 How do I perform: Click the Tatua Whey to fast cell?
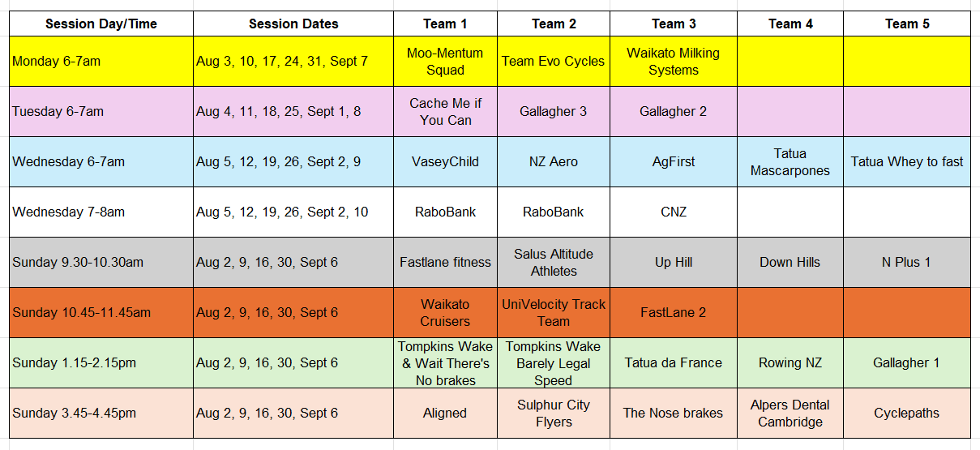pyautogui.click(x=907, y=161)
